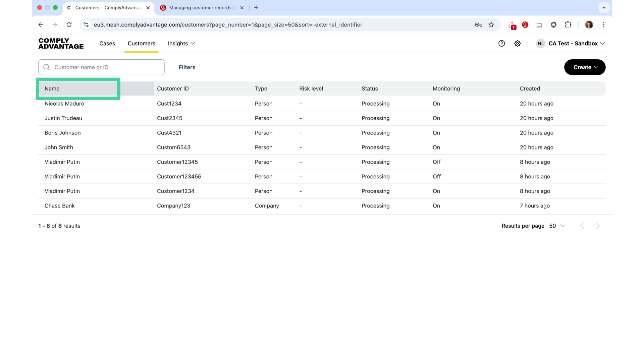This screenshot has height=362, width=644.
Task: Open the Grammarly extension icon
Action: (525, 25)
